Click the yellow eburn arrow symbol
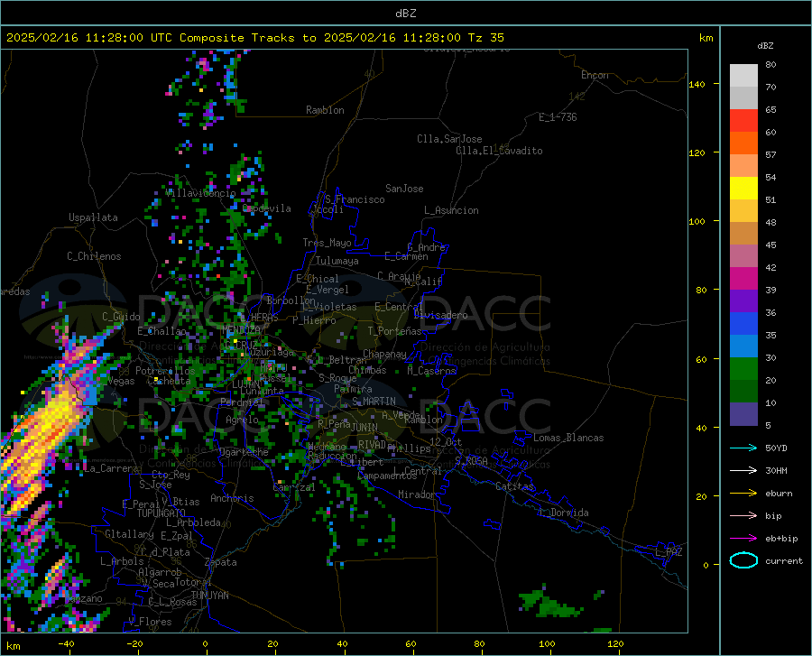Screen dimensions: 812x656 tap(743, 493)
